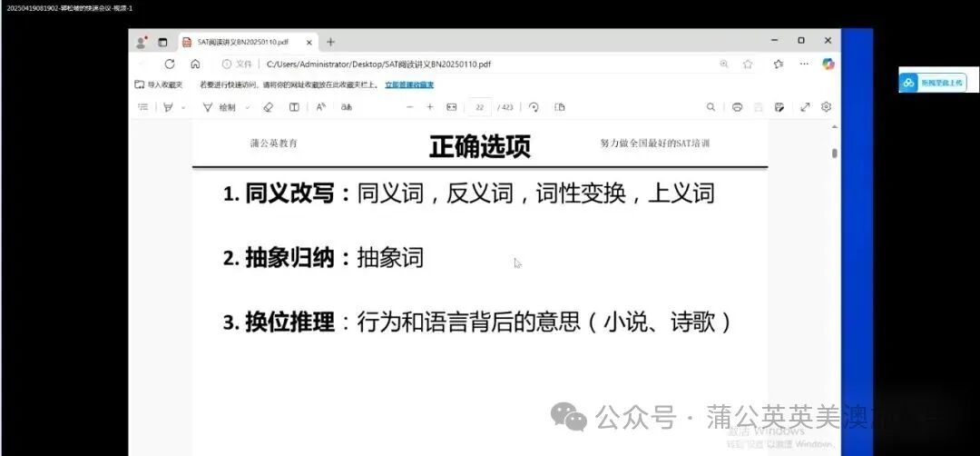This screenshot has height=456, width=980.
Task: Open a new browser tab
Action: (x=330, y=42)
